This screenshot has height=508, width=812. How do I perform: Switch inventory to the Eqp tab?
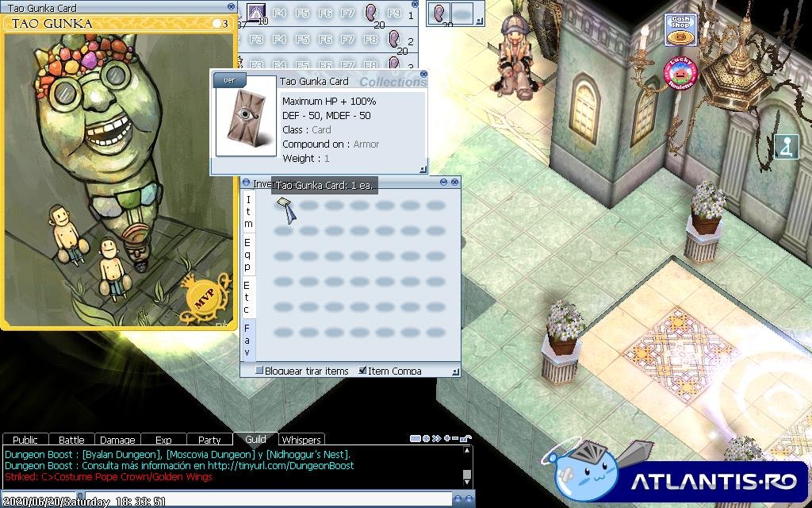pyautogui.click(x=248, y=255)
